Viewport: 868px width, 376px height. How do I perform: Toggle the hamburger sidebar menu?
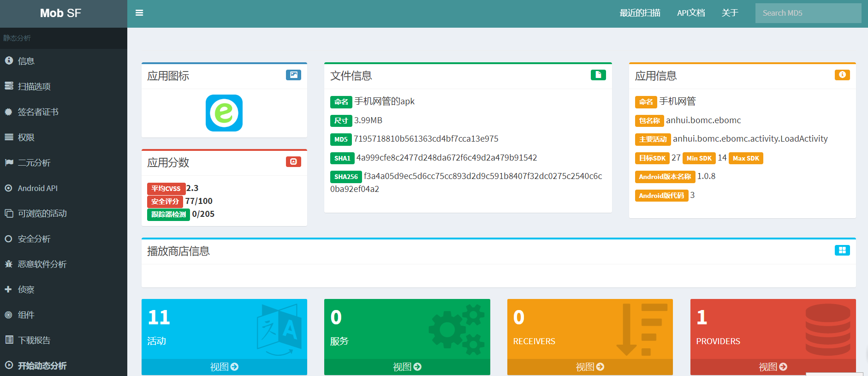pos(139,13)
